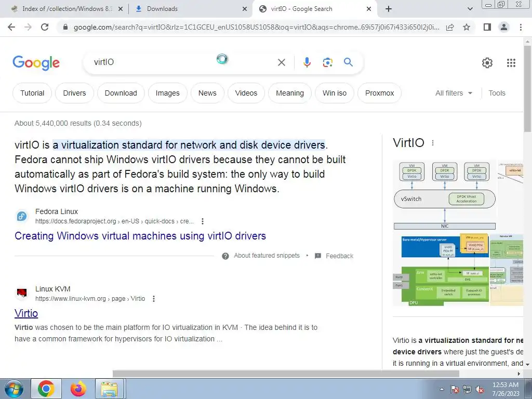Open Chrome's three-dot menu
532x399 pixels.
pos(521,27)
